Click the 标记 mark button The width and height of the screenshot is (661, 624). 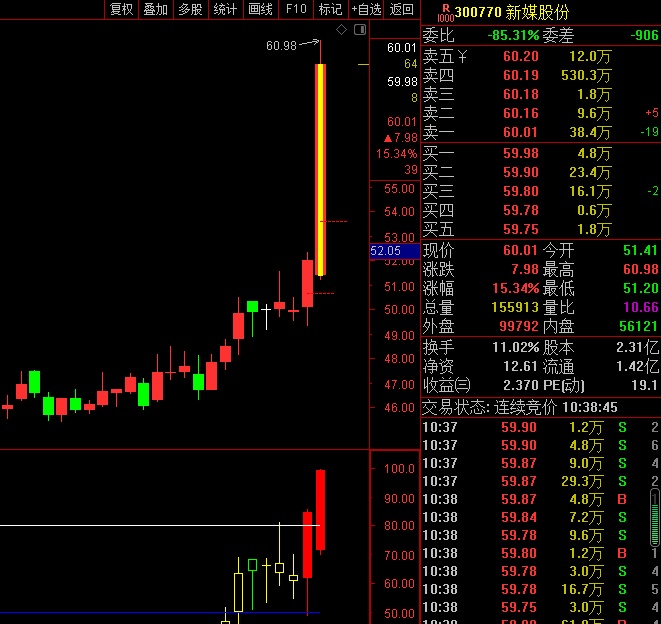(x=330, y=9)
